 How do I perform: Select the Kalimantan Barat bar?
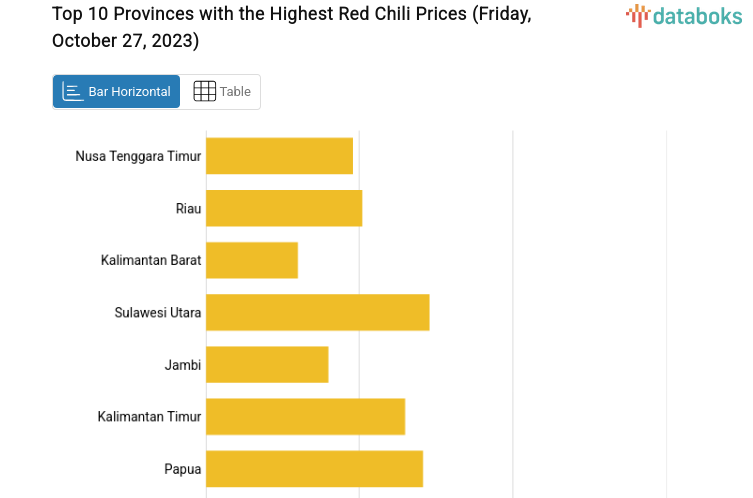click(x=252, y=260)
